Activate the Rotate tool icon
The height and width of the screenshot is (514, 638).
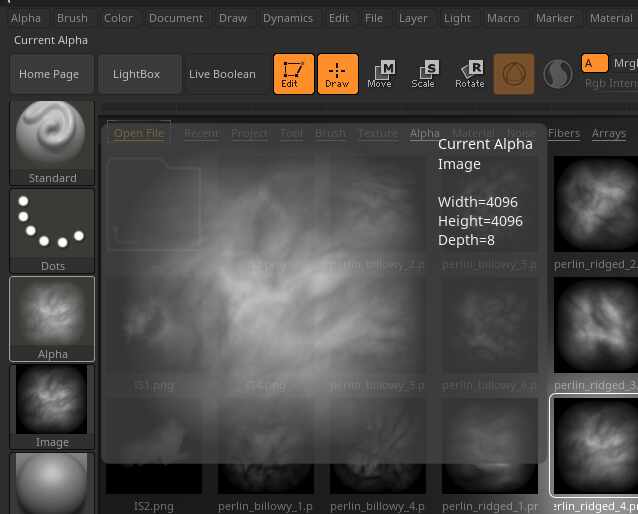[470, 74]
